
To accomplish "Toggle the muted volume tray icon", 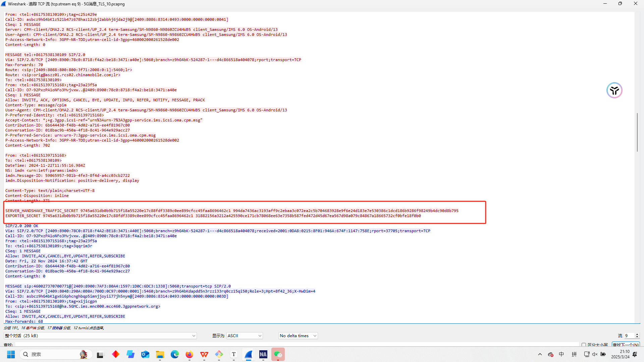I will pos(595,354).
